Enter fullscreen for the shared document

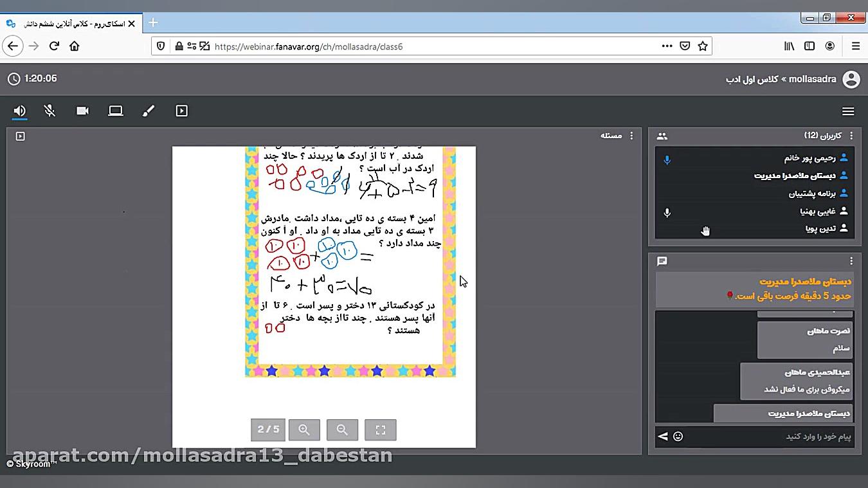pyautogui.click(x=381, y=430)
